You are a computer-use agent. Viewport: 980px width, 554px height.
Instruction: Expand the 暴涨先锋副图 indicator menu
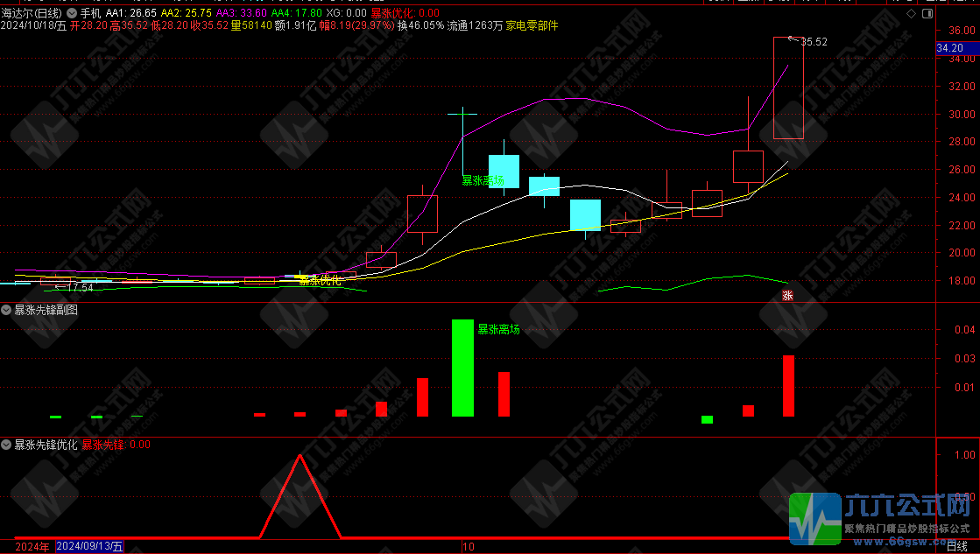(7, 310)
